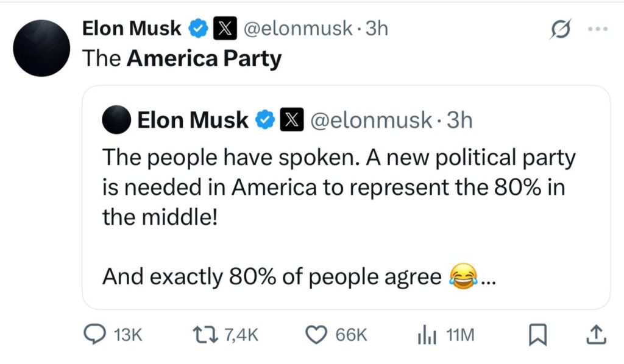
Task: Open the large Elon Musk profile avatar
Action: pyautogui.click(x=41, y=48)
